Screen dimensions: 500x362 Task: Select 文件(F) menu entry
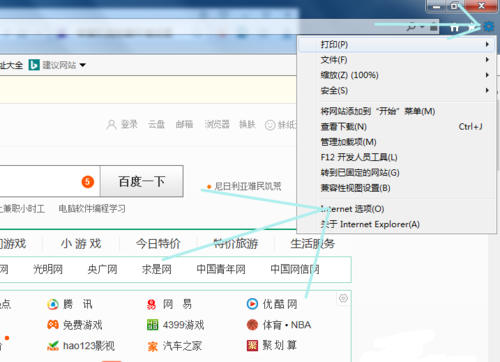396,60
